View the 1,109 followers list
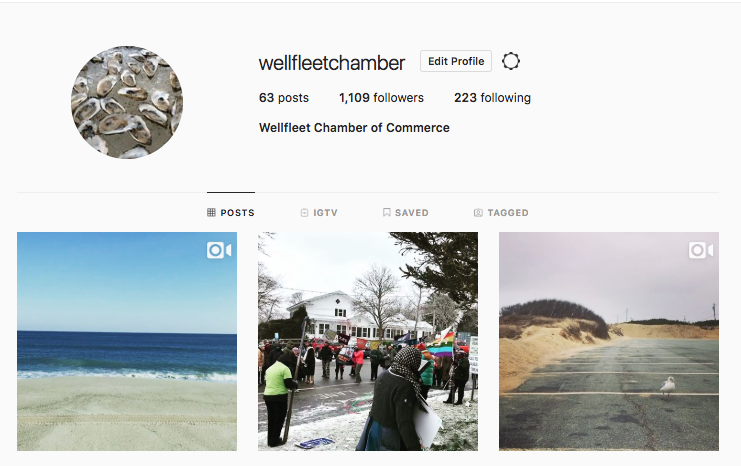Viewport: 741px width, 466px height. 381,98
